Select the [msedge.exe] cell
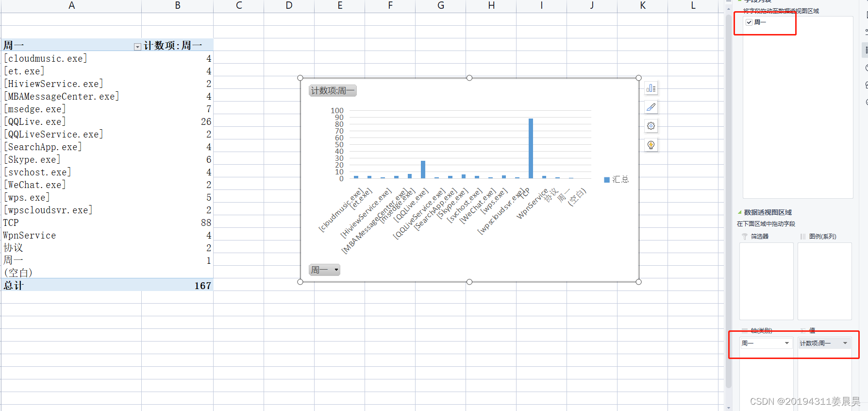The height and width of the screenshot is (411, 868). click(71, 109)
